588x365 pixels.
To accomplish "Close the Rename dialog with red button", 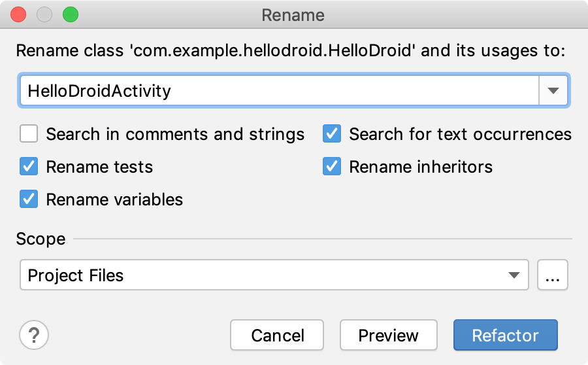I will pos(19,14).
